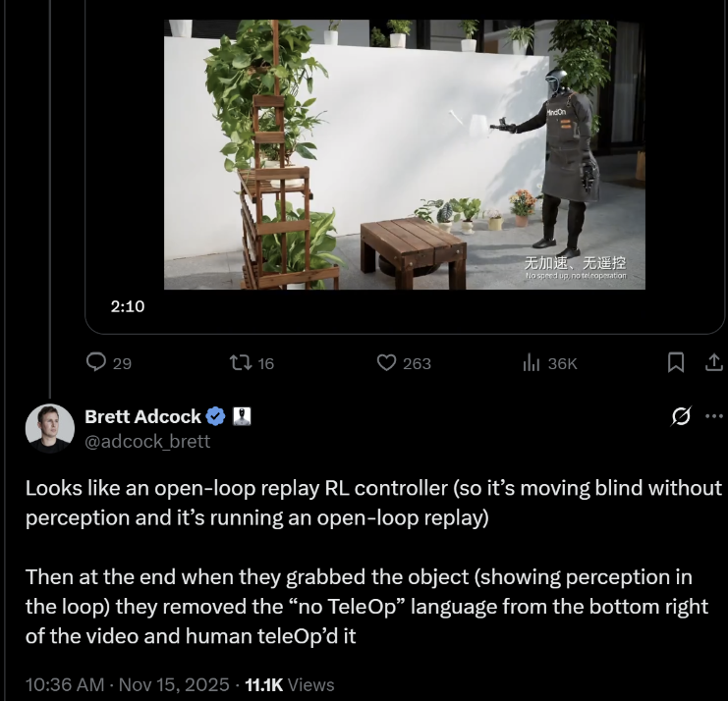This screenshot has height=701, width=728.
Task: Open view analytics bar chart icon
Action: (532, 363)
